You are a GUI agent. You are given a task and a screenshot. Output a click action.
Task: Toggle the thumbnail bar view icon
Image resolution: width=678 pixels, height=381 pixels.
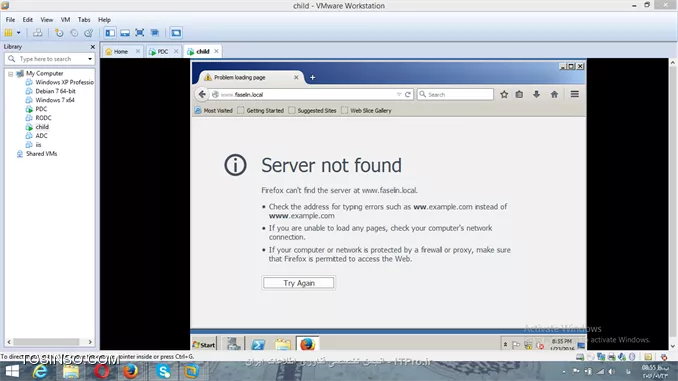pyautogui.click(x=125, y=32)
